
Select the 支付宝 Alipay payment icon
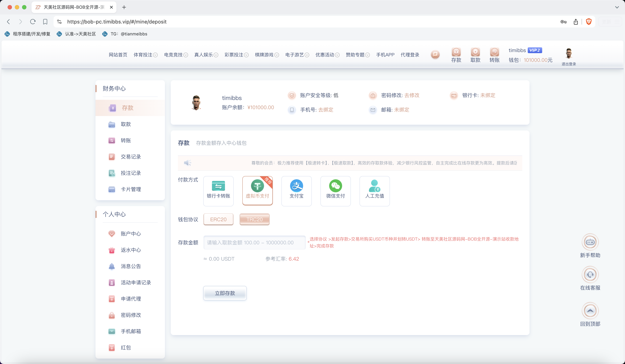click(x=296, y=191)
